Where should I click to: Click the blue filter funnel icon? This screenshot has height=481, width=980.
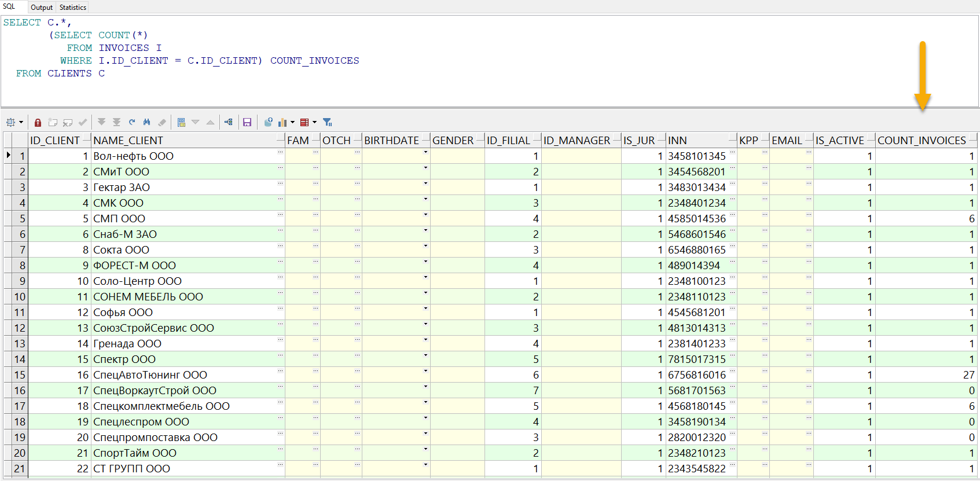click(328, 122)
